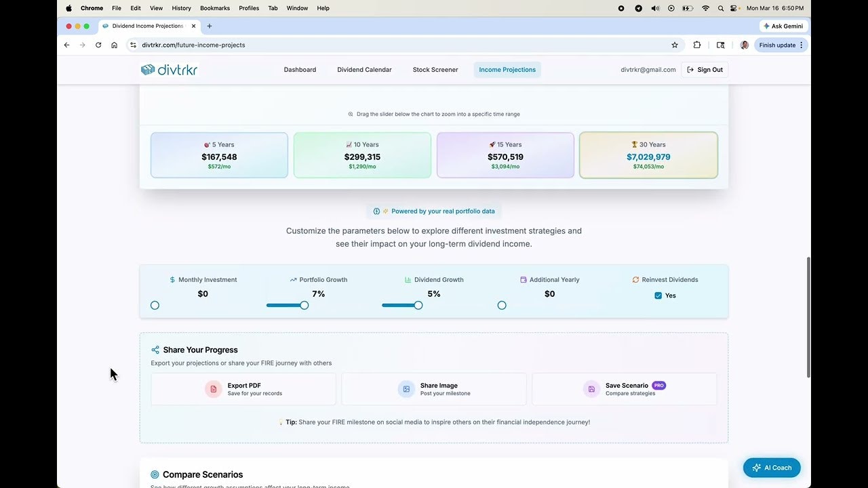Click the Share Image blue picture icon
Viewport: 868px width, 488px height.
click(406, 389)
